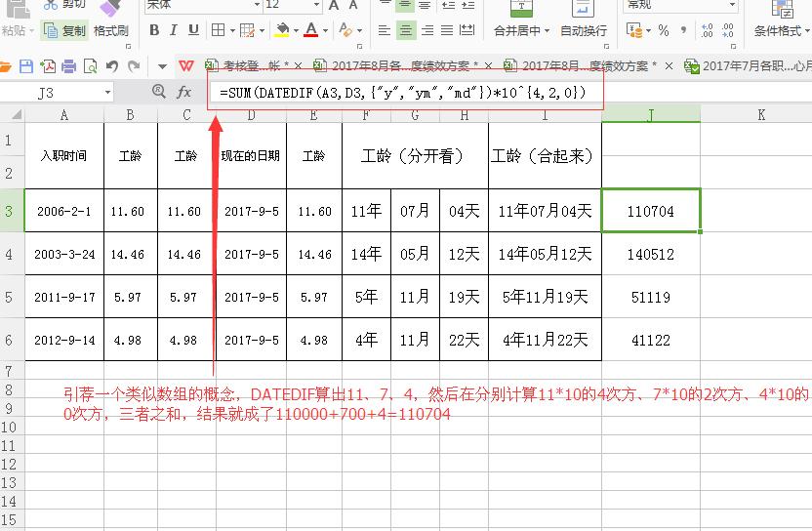Switch to the 2017年7月各职 document tab
The height and width of the screenshot is (531, 812).
click(748, 66)
